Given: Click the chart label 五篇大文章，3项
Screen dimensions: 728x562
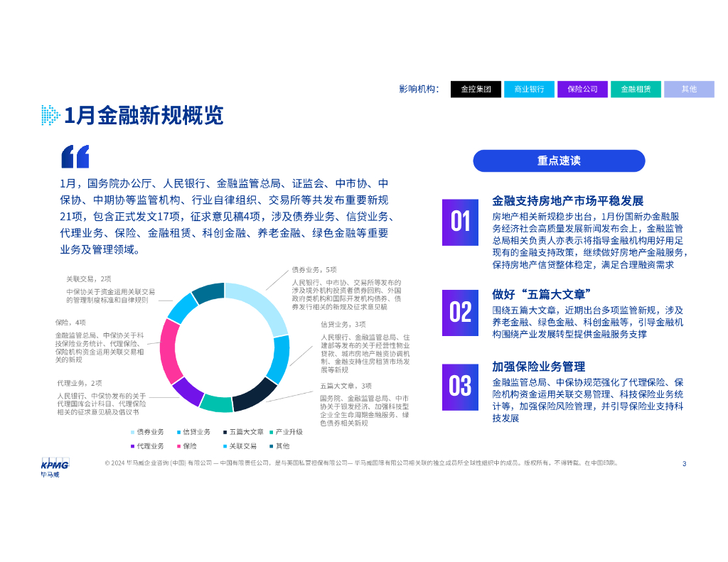Looking at the screenshot, I should (x=346, y=386).
